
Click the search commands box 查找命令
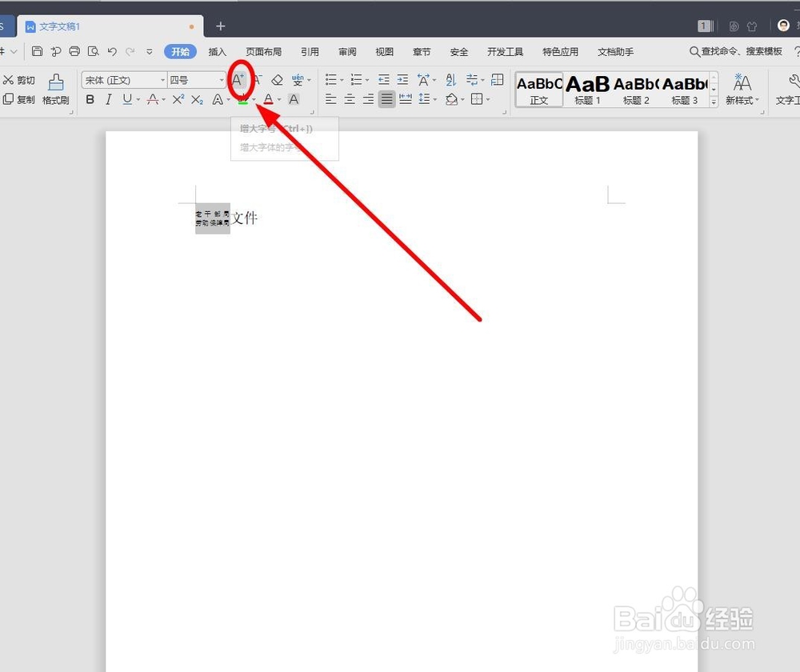(x=736, y=51)
